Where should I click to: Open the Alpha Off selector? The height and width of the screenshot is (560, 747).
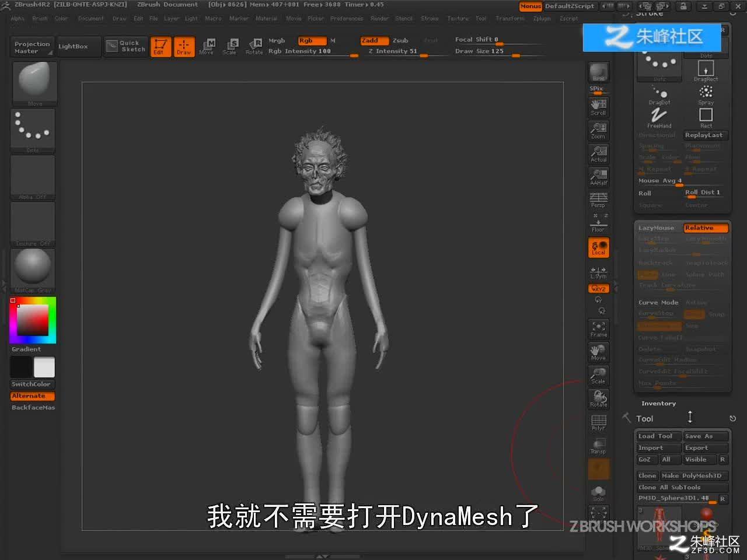(33, 177)
